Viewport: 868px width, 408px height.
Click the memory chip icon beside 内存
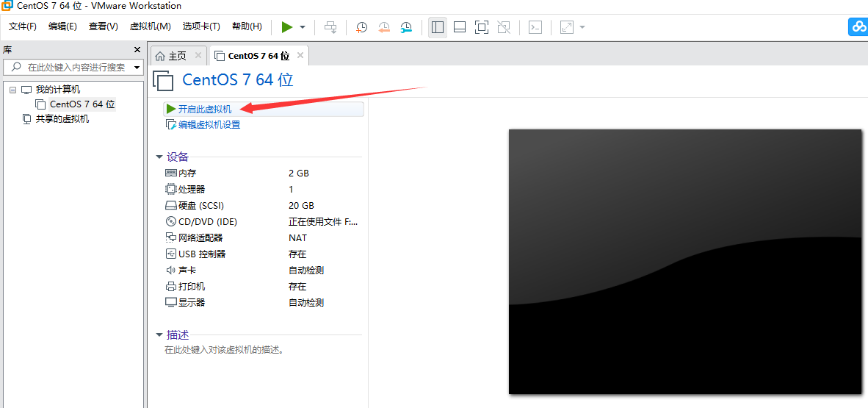(x=170, y=173)
